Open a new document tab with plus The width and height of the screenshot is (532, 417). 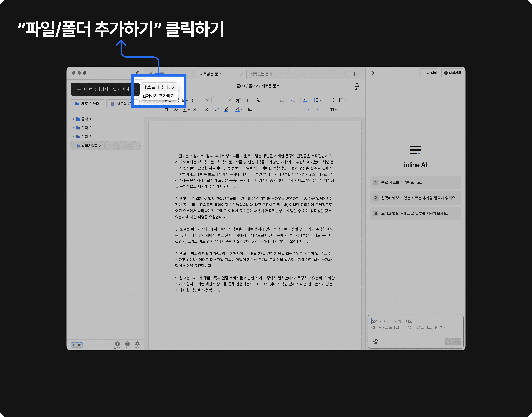coord(355,74)
